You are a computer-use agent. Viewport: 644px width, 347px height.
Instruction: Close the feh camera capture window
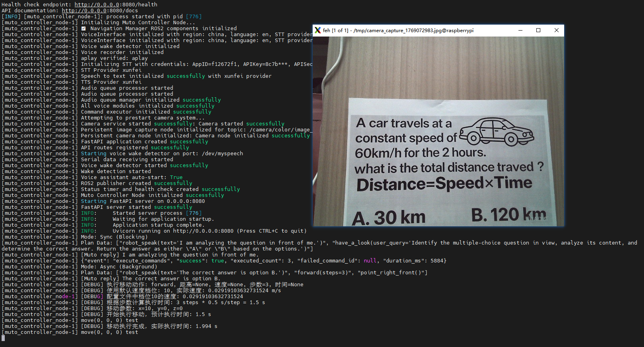[556, 30]
